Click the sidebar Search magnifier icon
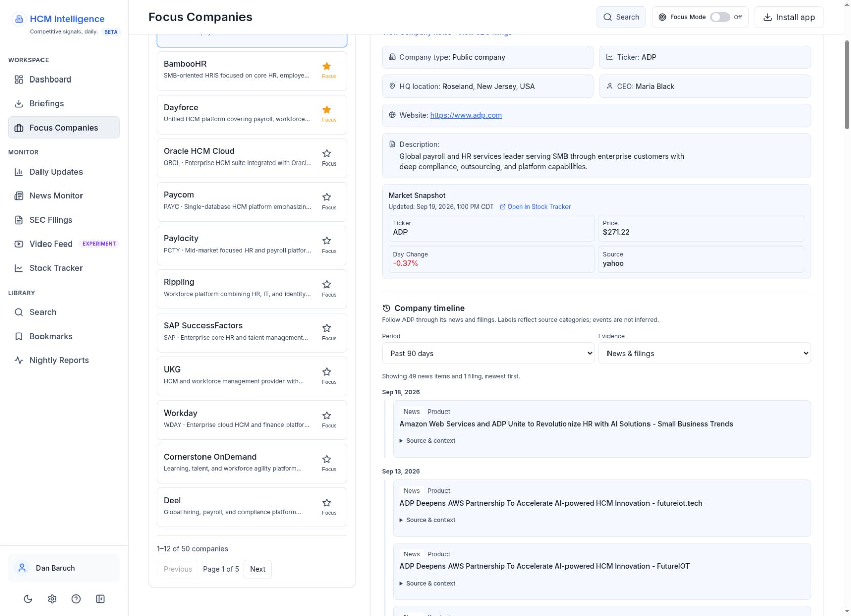Screen dimensions: 851x616 coord(19,312)
